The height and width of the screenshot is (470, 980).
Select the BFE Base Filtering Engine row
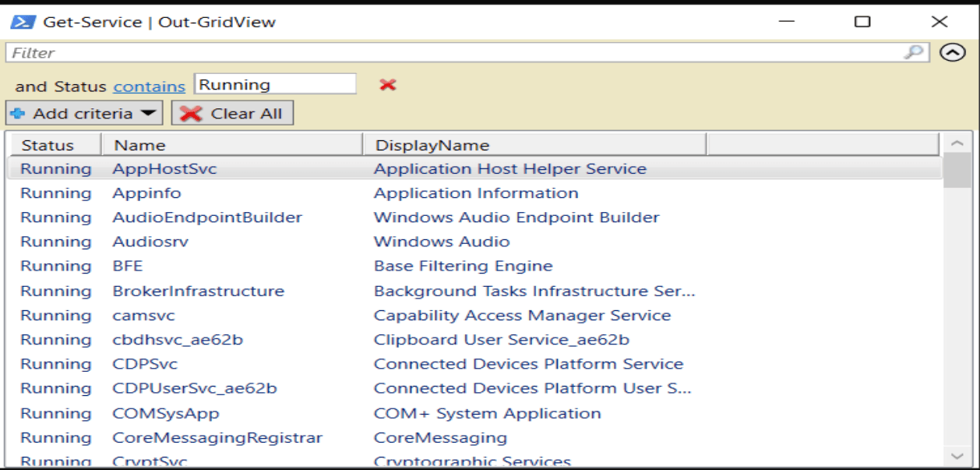tap(129, 266)
